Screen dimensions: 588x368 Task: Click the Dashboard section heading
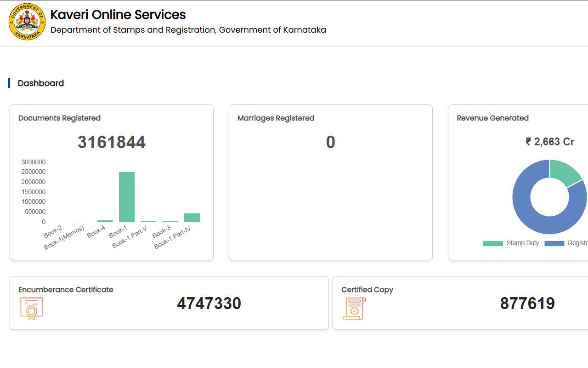41,83
